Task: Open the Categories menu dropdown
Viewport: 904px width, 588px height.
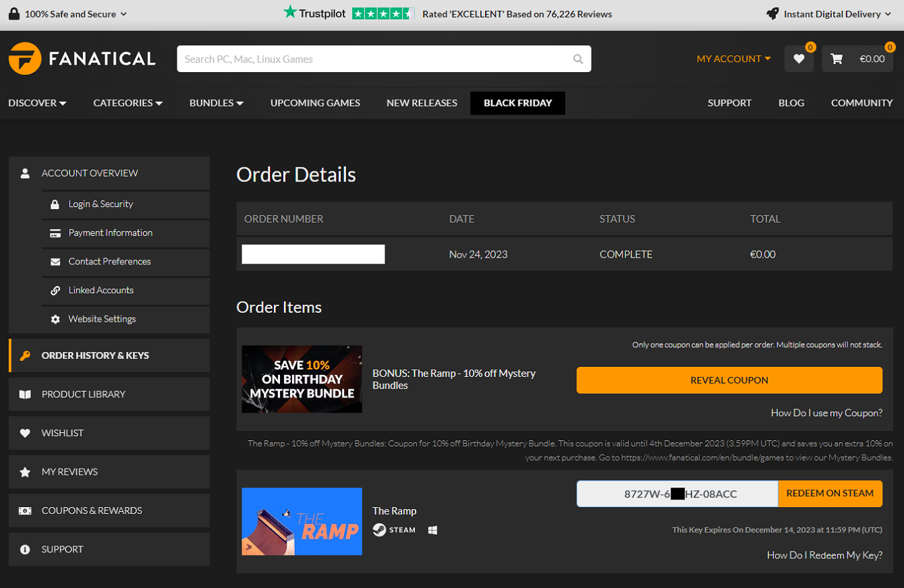Action: tap(128, 103)
